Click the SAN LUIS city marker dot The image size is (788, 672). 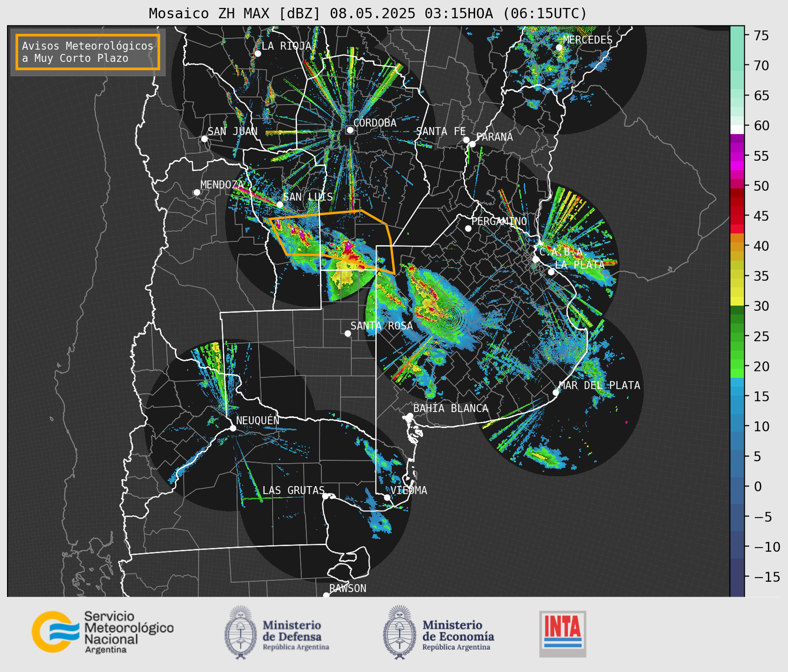click(x=279, y=204)
